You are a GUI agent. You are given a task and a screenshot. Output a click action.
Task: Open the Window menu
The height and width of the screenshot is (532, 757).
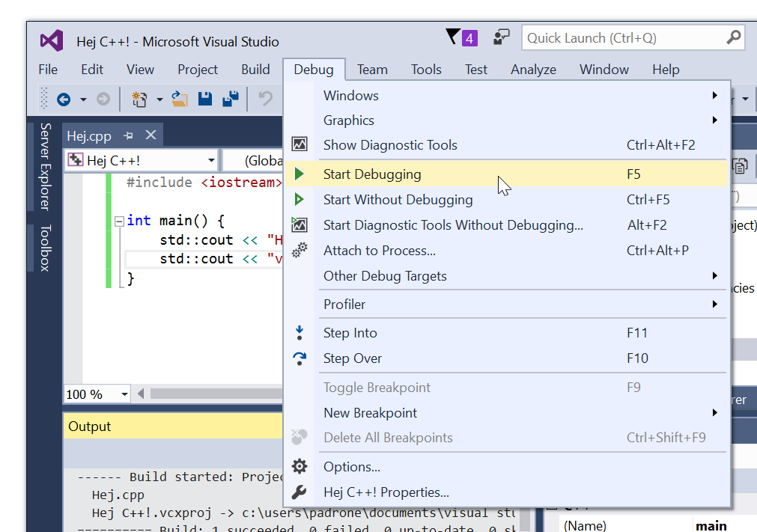[x=604, y=70]
